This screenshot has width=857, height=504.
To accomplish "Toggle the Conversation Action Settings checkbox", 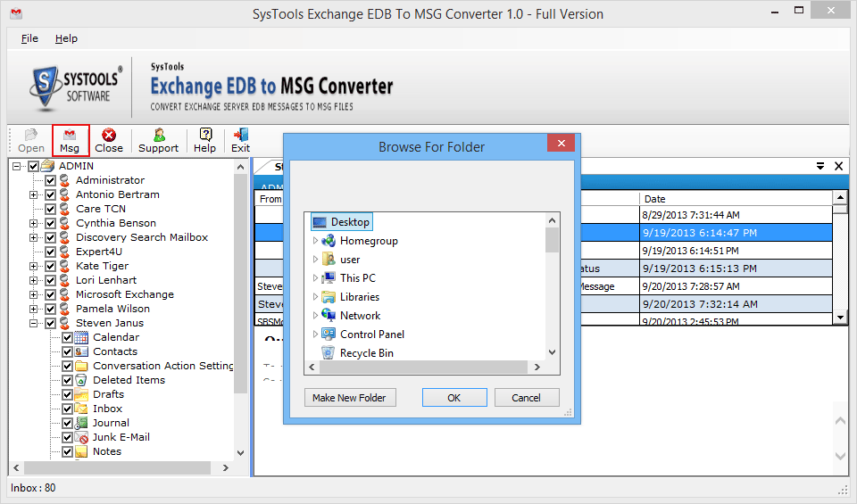I will 67,366.
